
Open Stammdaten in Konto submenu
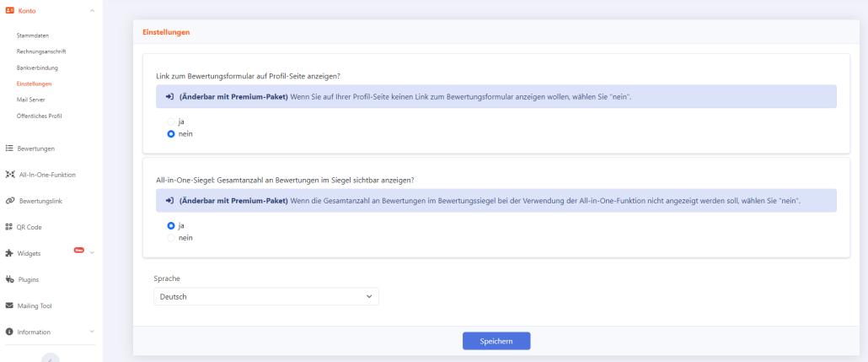point(32,35)
